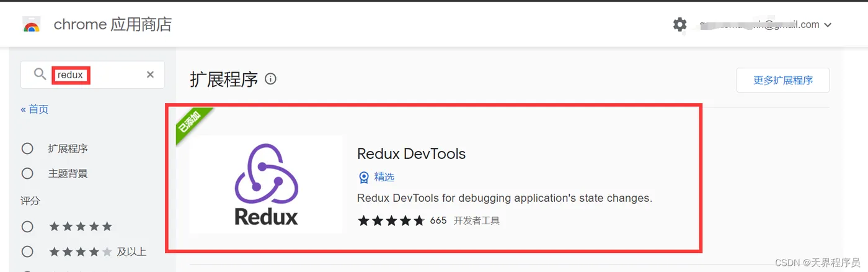The image size is (868, 272).
Task: Select the four stars 及以上 radio button
Action: pyautogui.click(x=27, y=252)
